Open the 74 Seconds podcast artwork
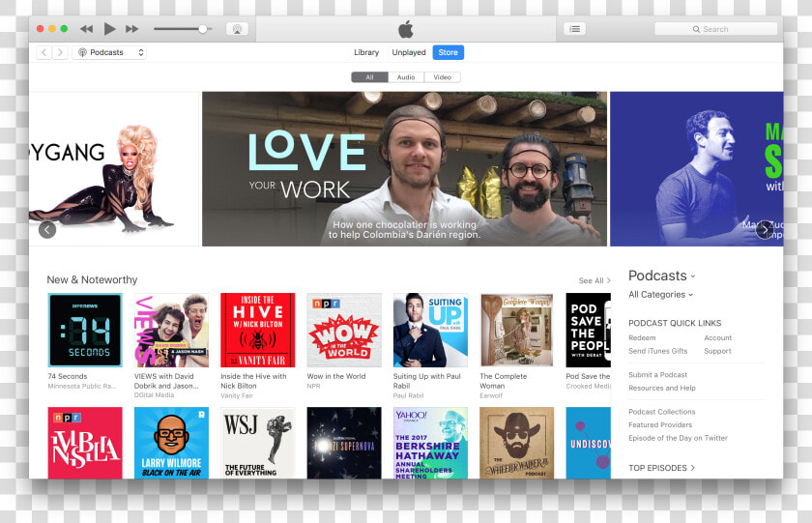Screen dimensions: 812x523 tap(85, 330)
